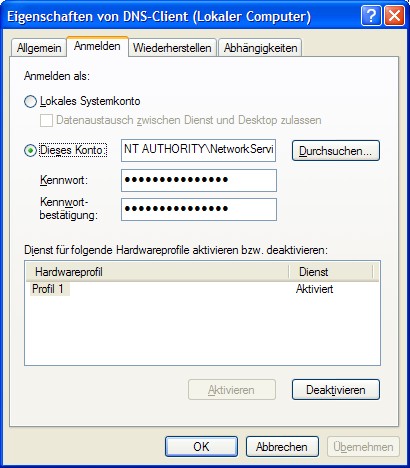Open the Anmelden tab
The image size is (410, 468).
(97, 46)
